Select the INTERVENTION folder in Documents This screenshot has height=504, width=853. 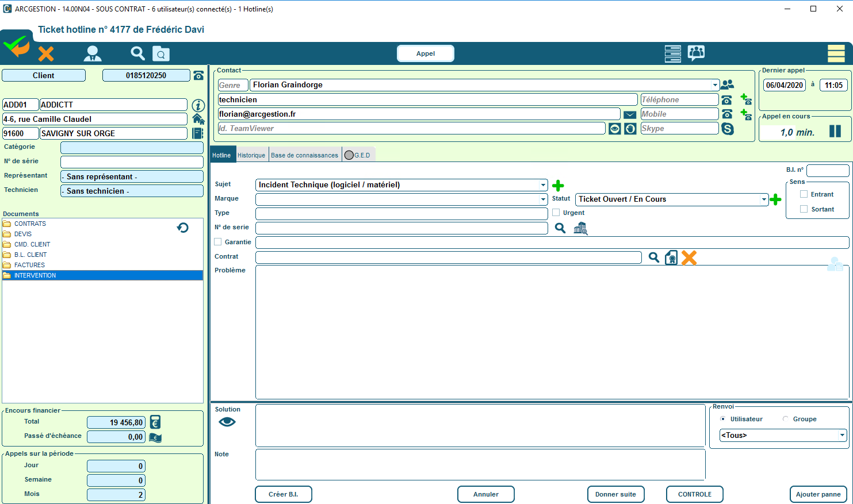click(35, 275)
